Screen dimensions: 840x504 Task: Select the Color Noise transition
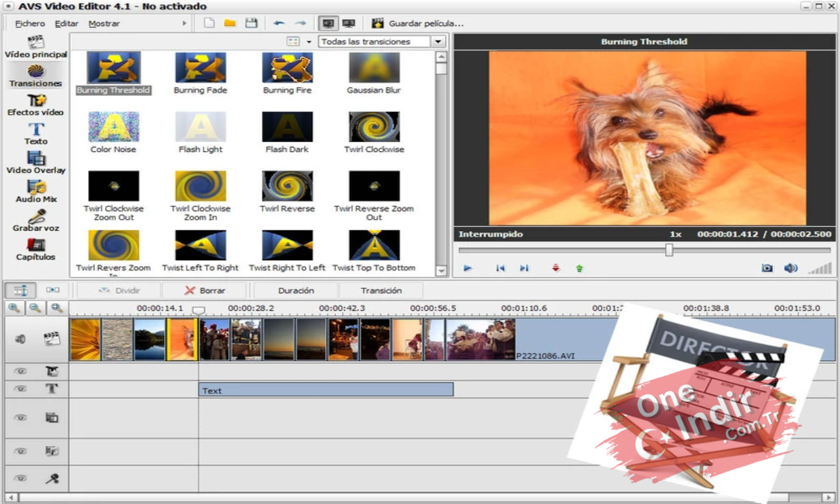(113, 132)
